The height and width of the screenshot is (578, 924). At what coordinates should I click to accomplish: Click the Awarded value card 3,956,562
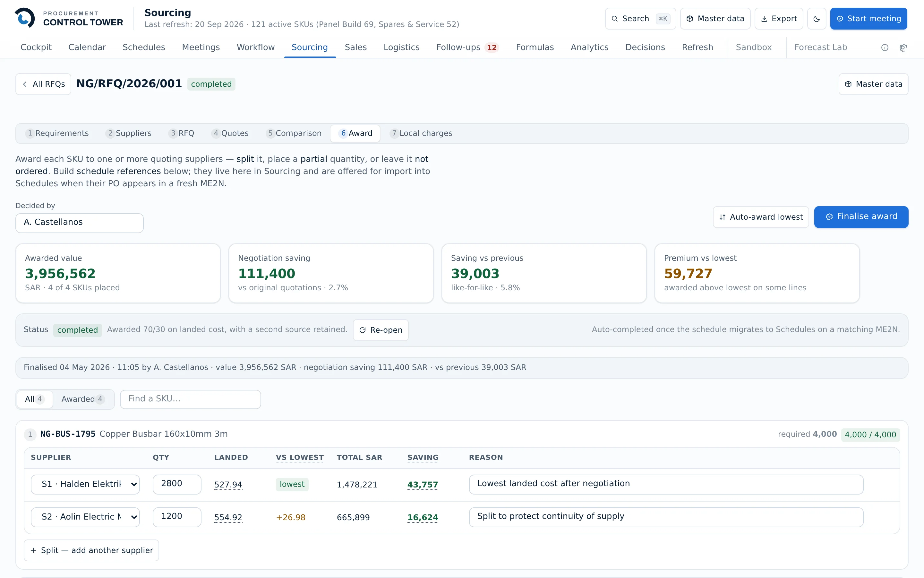pyautogui.click(x=118, y=273)
